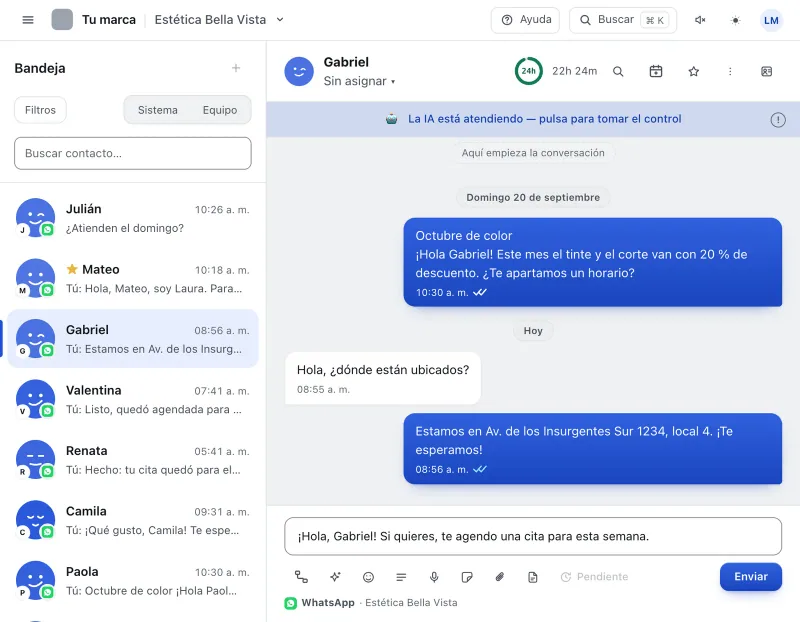The height and width of the screenshot is (622, 800).
Task: Click Gabriel's avatar in the chat header
Action: [299, 71]
